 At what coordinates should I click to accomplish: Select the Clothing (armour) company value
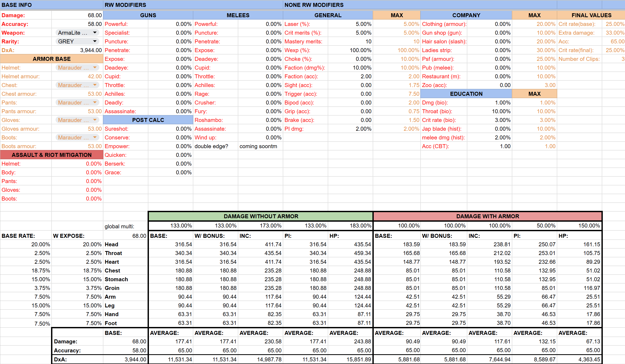(x=489, y=24)
